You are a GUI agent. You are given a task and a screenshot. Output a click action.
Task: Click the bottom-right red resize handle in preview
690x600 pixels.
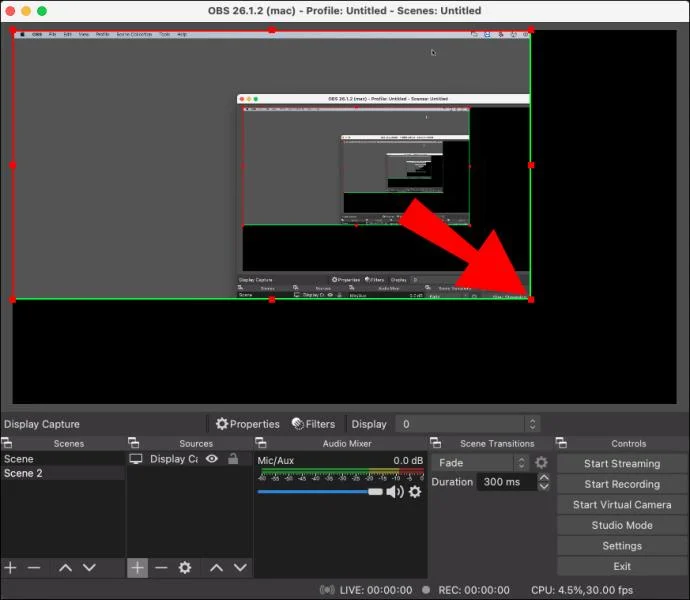coord(531,300)
